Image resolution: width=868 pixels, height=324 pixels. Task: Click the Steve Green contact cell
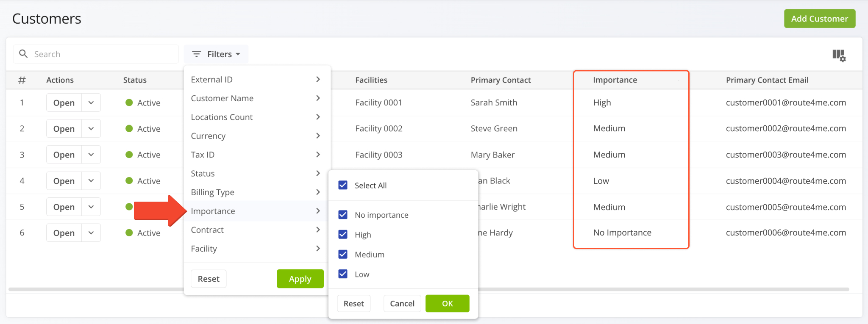pyautogui.click(x=494, y=128)
